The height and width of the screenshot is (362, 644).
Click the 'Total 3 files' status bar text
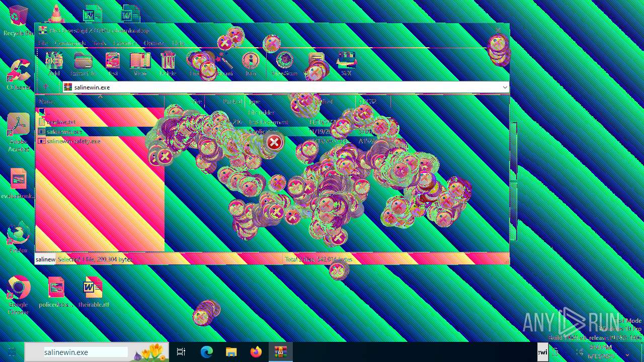(318, 259)
